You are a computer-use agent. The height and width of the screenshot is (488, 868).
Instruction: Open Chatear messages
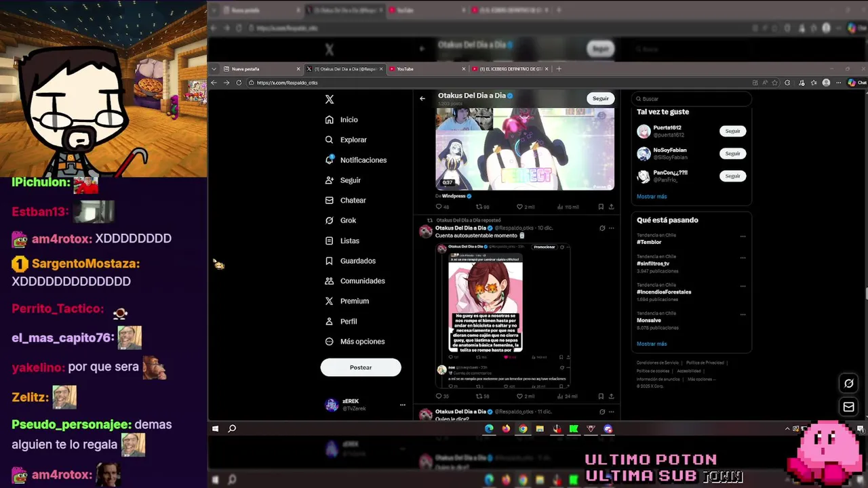tap(345, 200)
